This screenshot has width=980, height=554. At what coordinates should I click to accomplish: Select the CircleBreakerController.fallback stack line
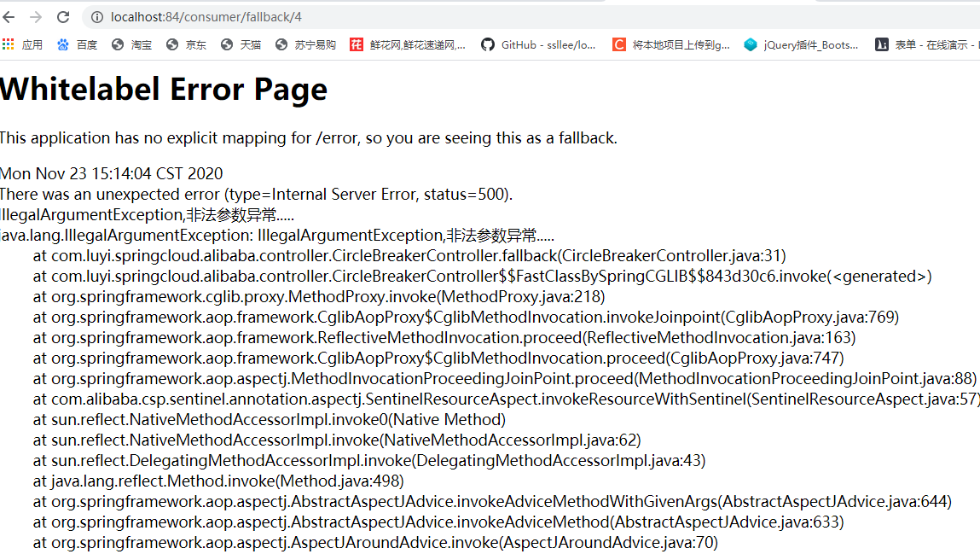[x=409, y=256]
